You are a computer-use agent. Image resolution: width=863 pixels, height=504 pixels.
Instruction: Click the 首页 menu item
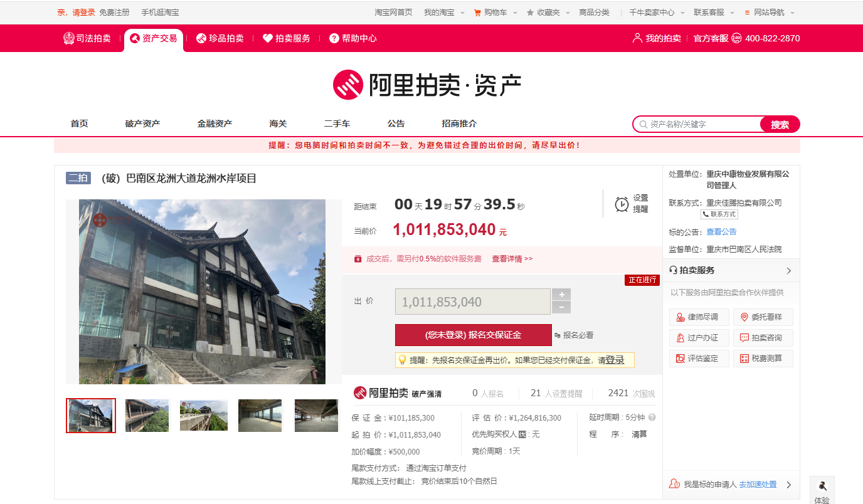[x=80, y=123]
